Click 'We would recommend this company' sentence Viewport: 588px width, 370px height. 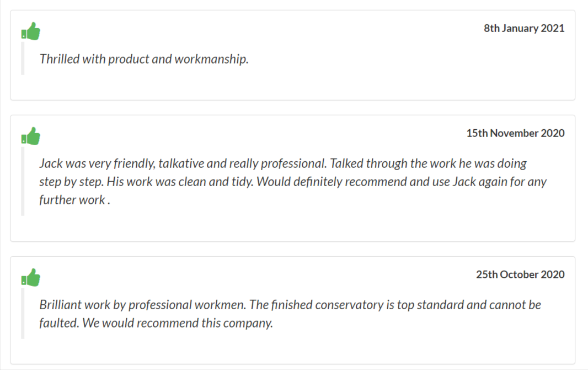click(178, 323)
